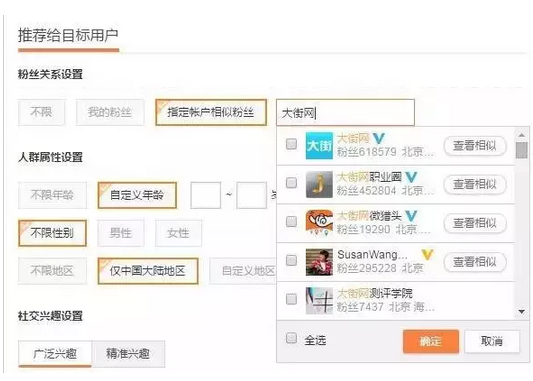533x381 pixels.
Task: Click verified V badge beside 大街网职业圈
Action: pyautogui.click(x=411, y=177)
